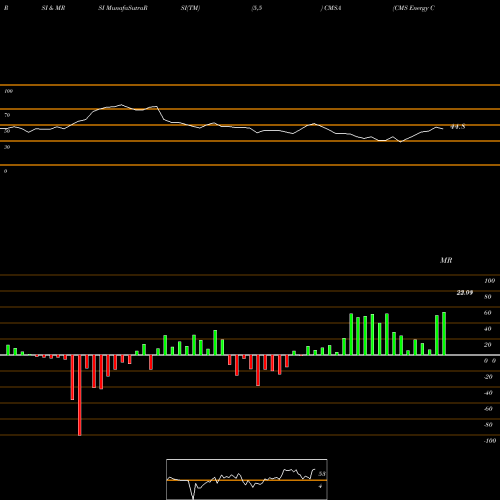Image resolution: width=500 pixels, height=500 pixels.
Task: Click the current RSI value 44.8
Action: (x=458, y=127)
